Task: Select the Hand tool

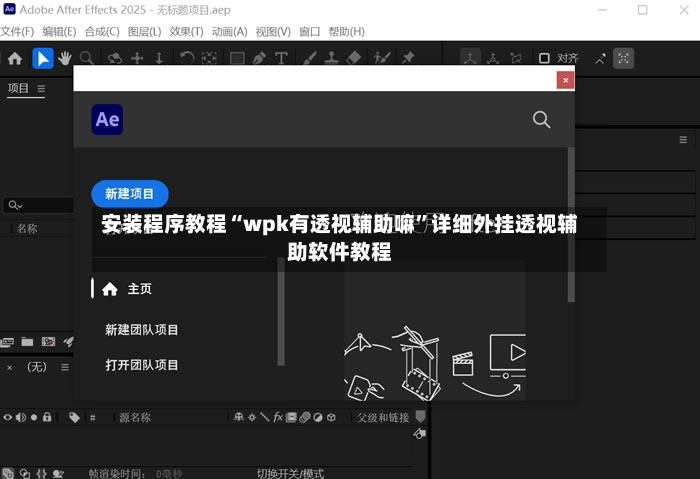Action: [x=65, y=58]
